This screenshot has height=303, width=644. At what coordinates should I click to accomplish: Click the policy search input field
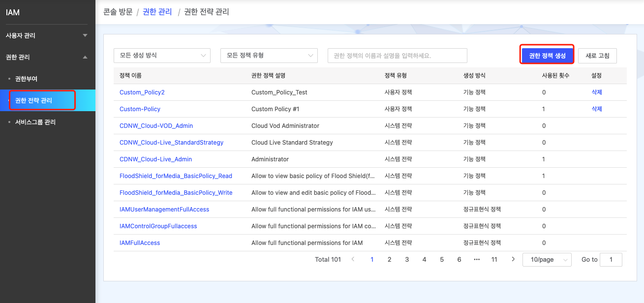pos(397,56)
